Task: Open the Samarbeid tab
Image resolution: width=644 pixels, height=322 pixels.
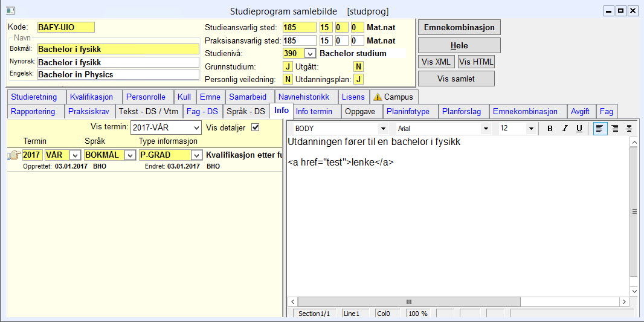Action: point(250,97)
